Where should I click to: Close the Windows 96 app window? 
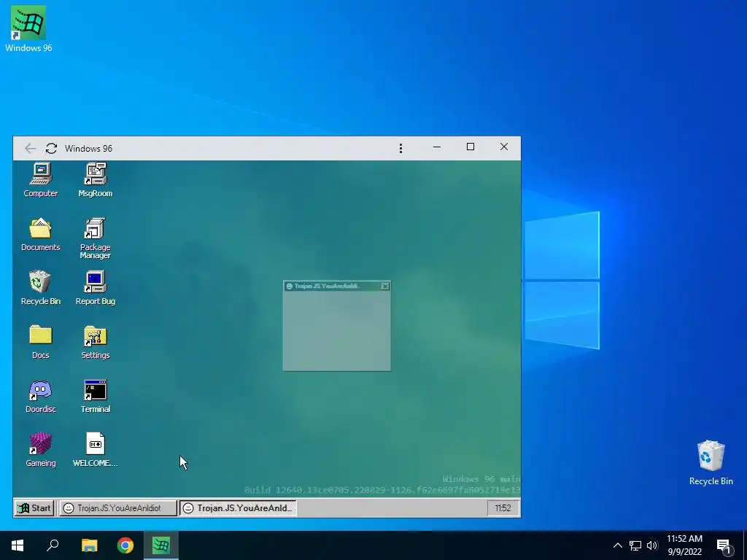(x=504, y=147)
